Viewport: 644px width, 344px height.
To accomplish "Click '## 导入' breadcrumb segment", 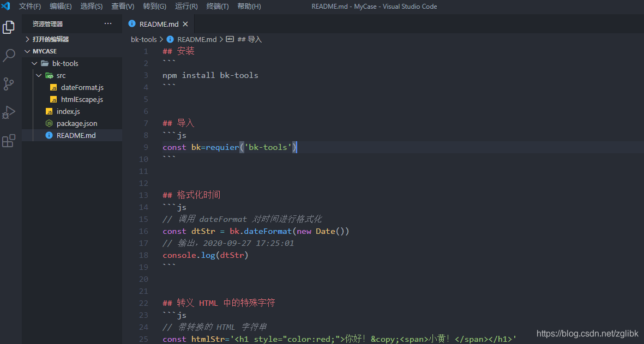I will pyautogui.click(x=249, y=39).
